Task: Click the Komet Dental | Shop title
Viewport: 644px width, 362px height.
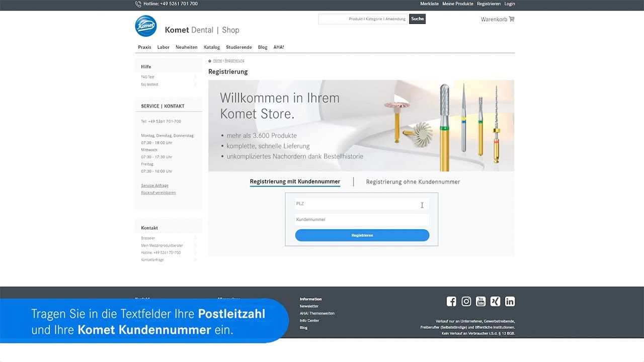Action: tap(202, 30)
